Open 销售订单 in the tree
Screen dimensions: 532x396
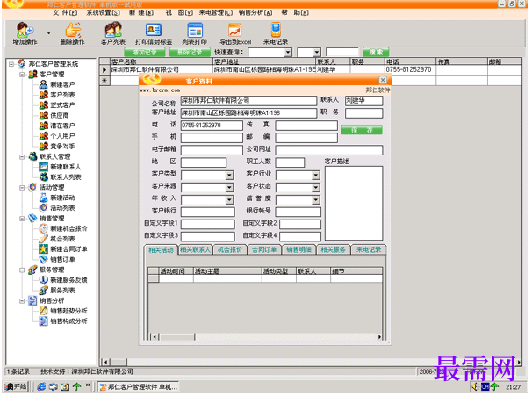pyautogui.click(x=62, y=260)
